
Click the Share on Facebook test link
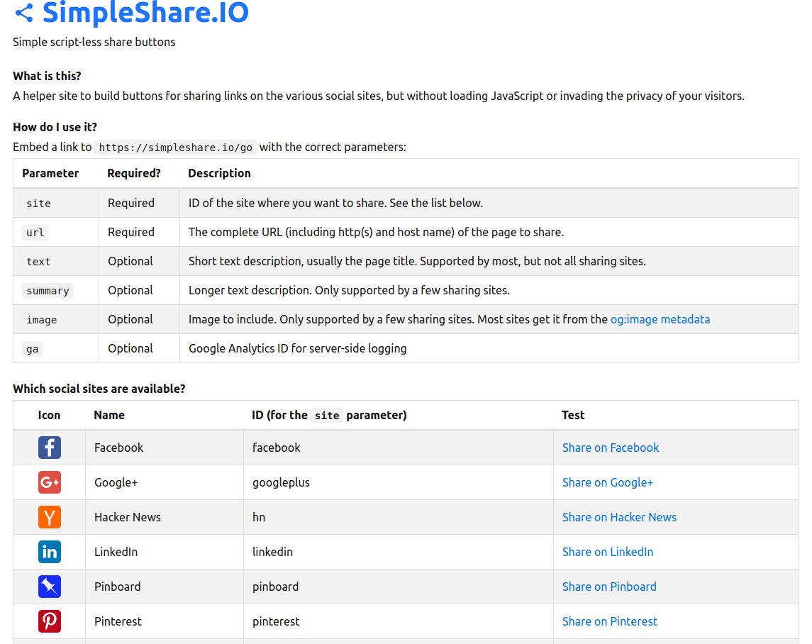[x=610, y=448]
